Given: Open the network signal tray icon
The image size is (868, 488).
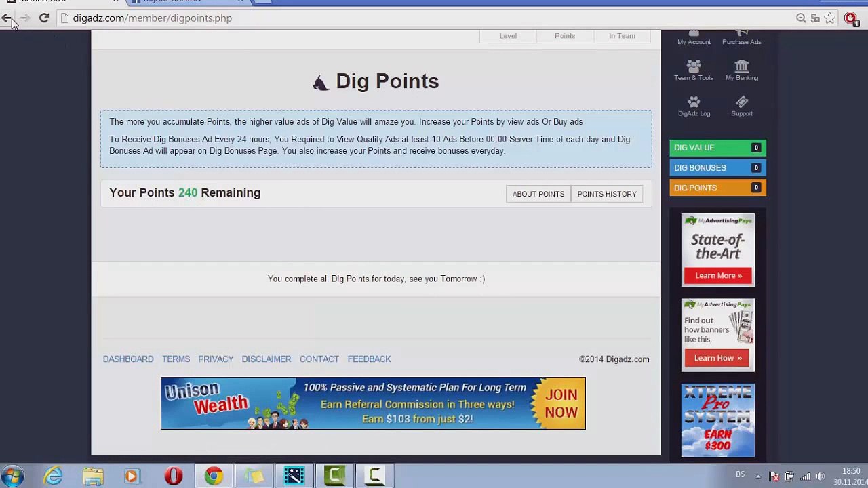Looking at the screenshot, I should tap(805, 476).
